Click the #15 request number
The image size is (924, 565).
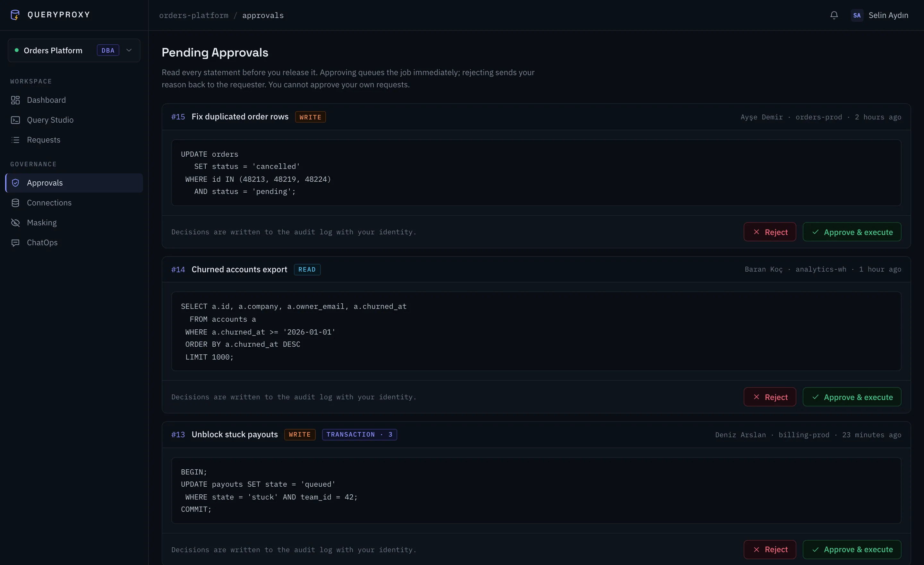178,117
